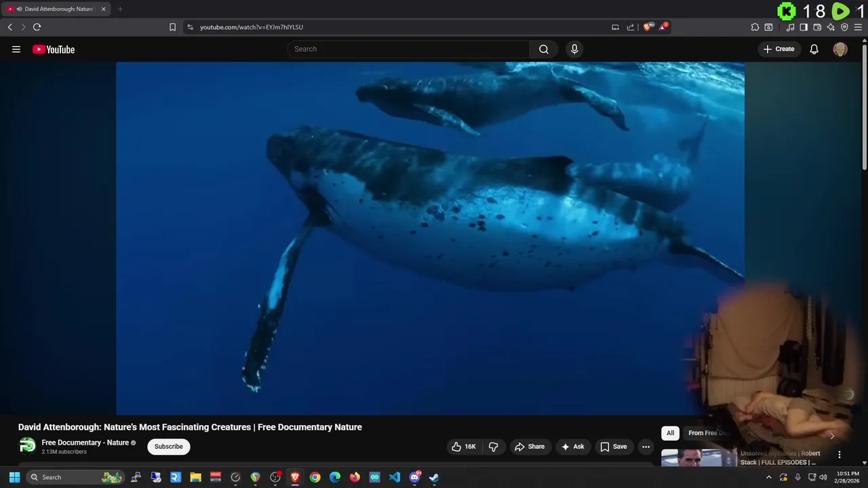The height and width of the screenshot is (488, 868).
Task: Launch Brave Leo AI sparkle icon
Action: [x=831, y=27]
